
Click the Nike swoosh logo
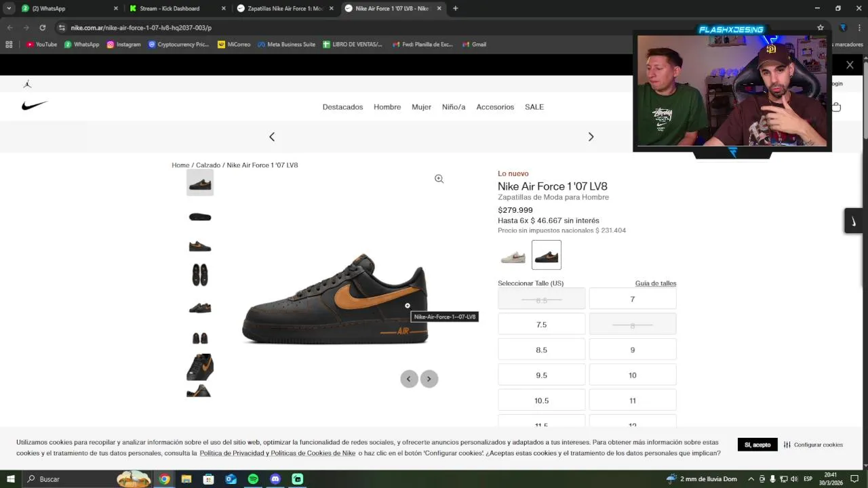click(x=35, y=106)
